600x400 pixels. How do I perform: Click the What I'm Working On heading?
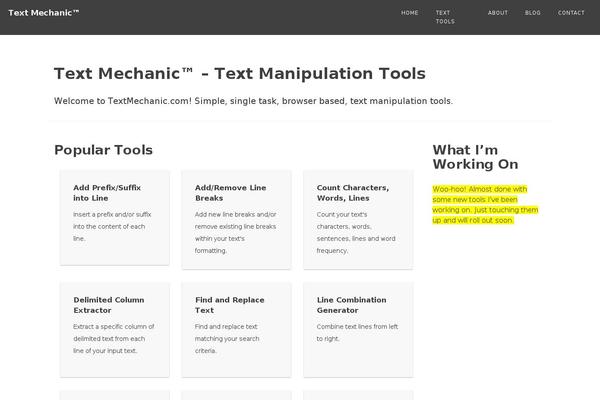475,157
